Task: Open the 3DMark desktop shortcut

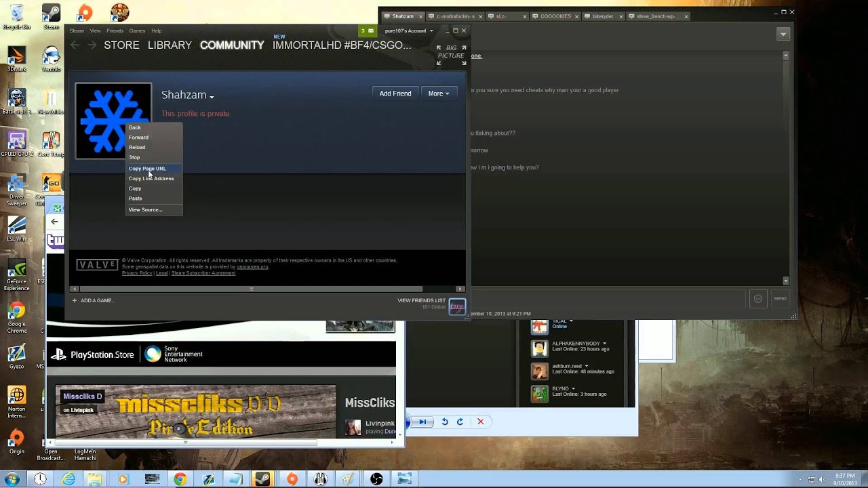Action: 16,58
